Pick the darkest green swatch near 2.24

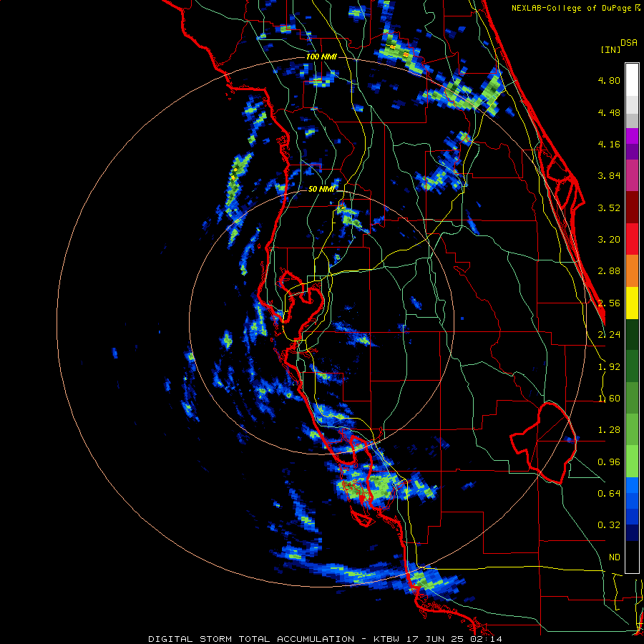tap(632, 334)
